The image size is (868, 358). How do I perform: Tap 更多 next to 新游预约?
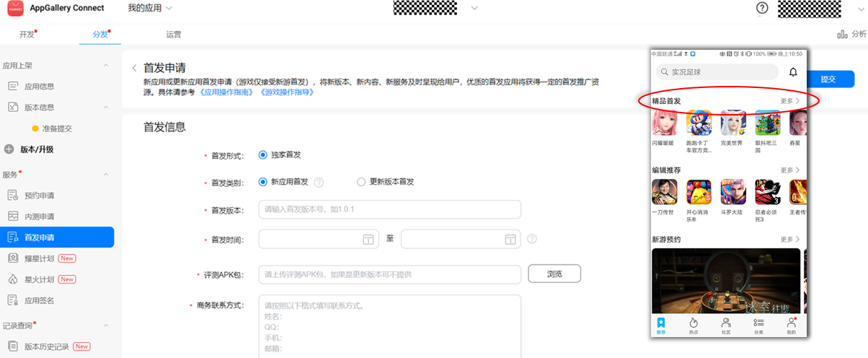click(x=790, y=239)
